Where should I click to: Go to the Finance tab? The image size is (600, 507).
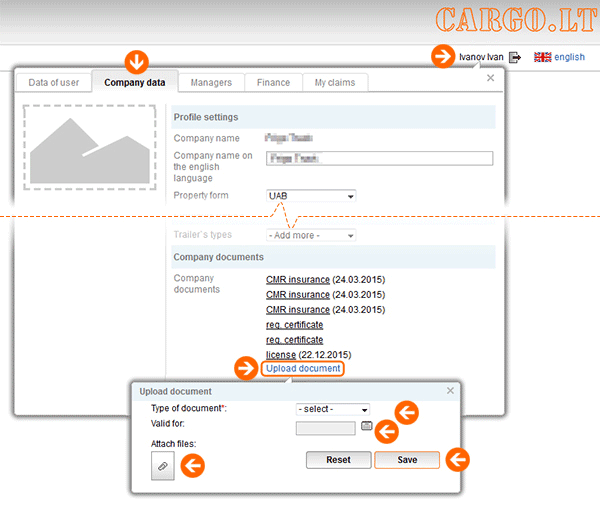[272, 83]
